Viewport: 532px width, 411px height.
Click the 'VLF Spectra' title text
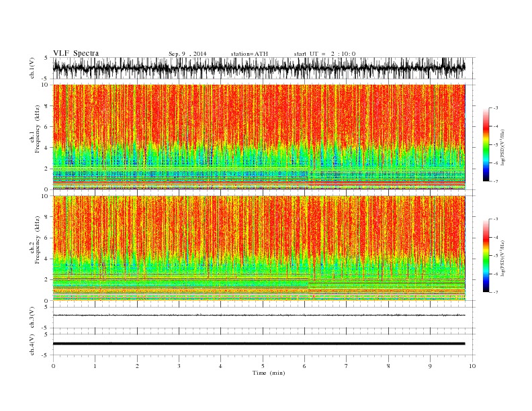(x=76, y=53)
